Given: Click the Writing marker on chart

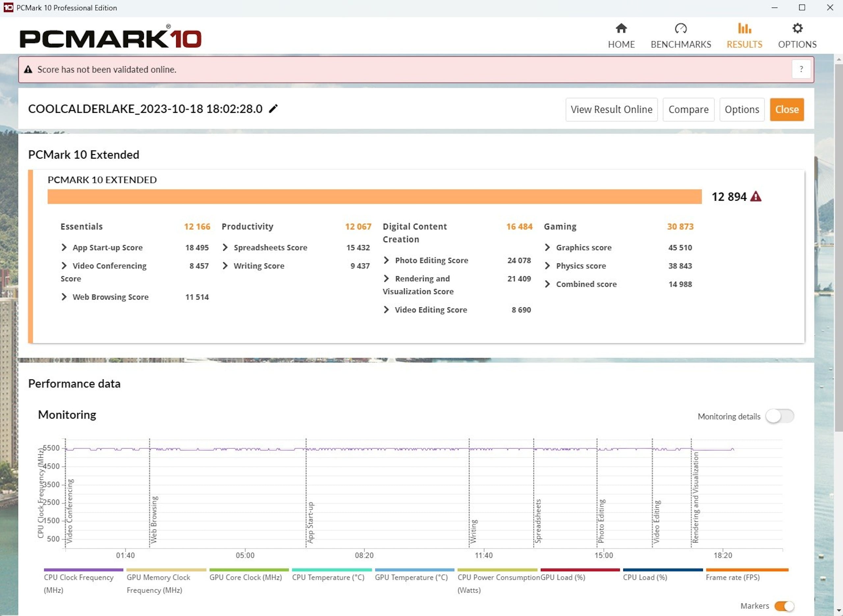Looking at the screenshot, I should [x=473, y=531].
